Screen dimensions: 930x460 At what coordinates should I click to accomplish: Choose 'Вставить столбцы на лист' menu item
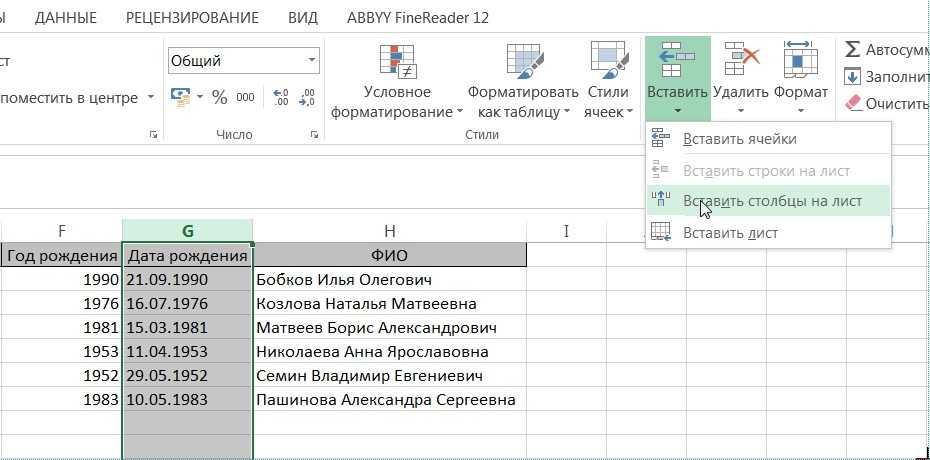point(771,201)
